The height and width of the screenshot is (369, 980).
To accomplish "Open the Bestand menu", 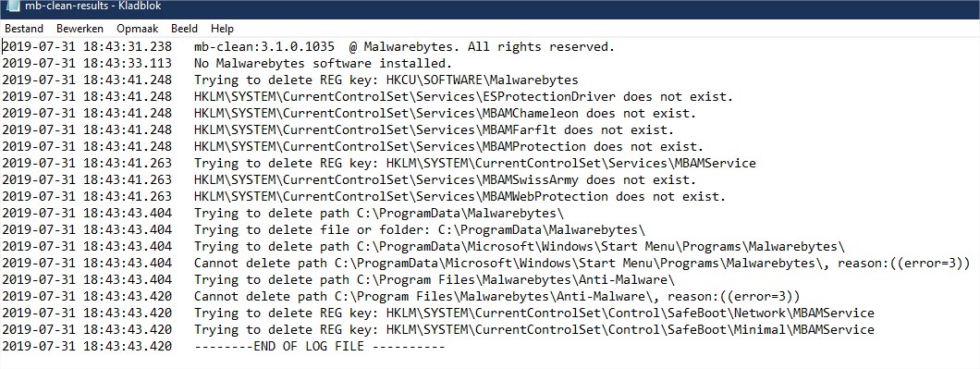I will [24, 29].
